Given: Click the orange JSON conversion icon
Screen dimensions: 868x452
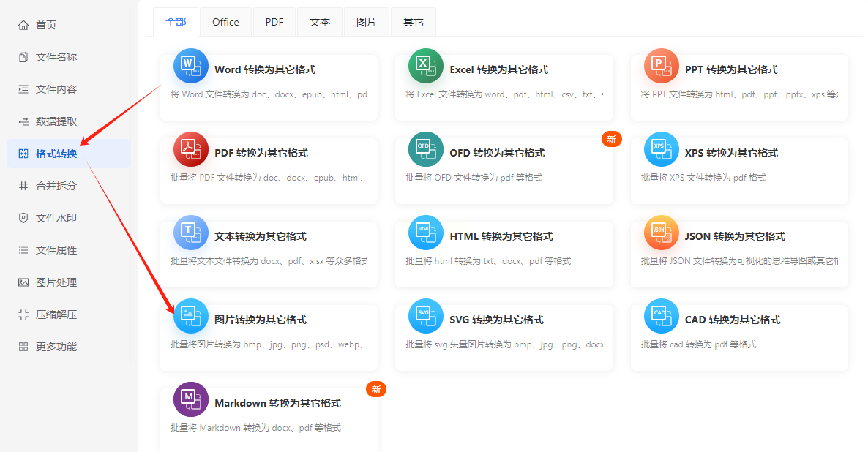Looking at the screenshot, I should pos(661,233).
